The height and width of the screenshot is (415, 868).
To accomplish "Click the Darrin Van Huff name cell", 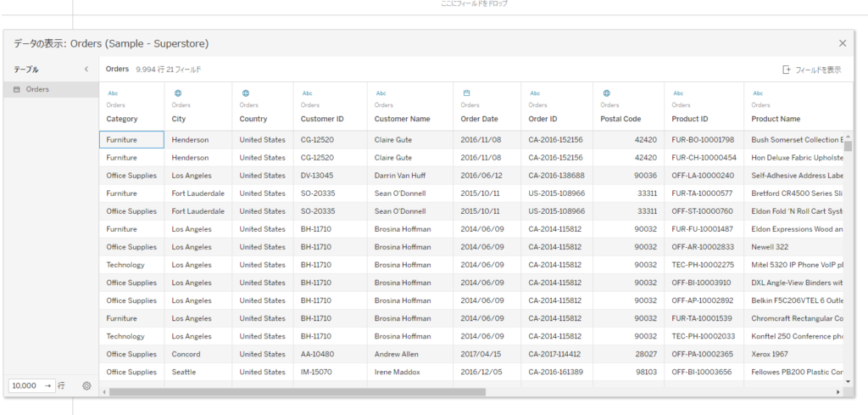I will coord(410,176).
